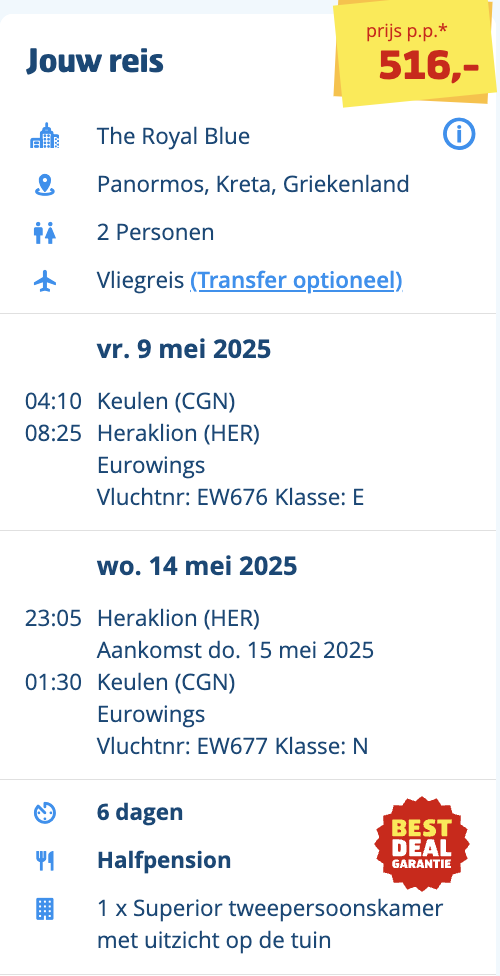Screen dimensions: 500x976
Task: Click the departure date vr. 9 mei 2025
Action: (x=184, y=349)
